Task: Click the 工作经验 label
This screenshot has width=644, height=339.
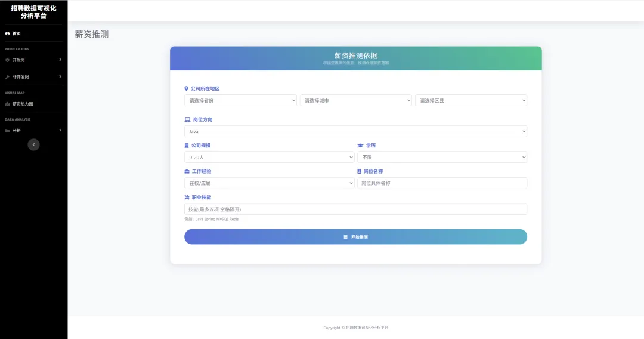Action: (x=202, y=171)
